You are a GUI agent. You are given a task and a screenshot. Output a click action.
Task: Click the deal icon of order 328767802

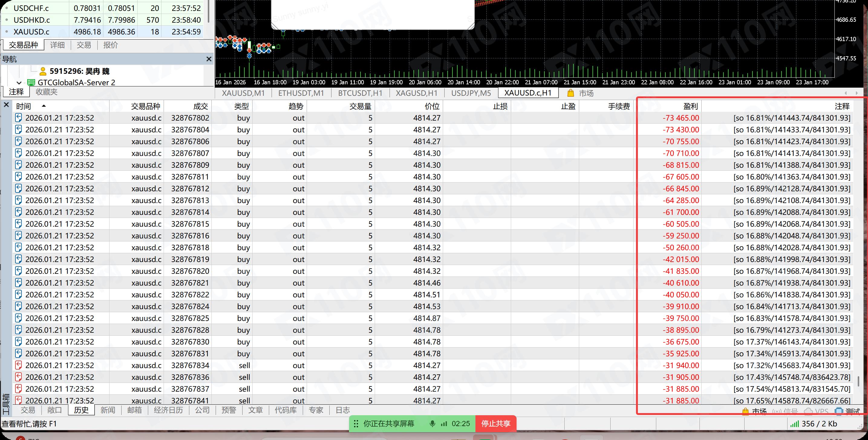[x=19, y=118]
